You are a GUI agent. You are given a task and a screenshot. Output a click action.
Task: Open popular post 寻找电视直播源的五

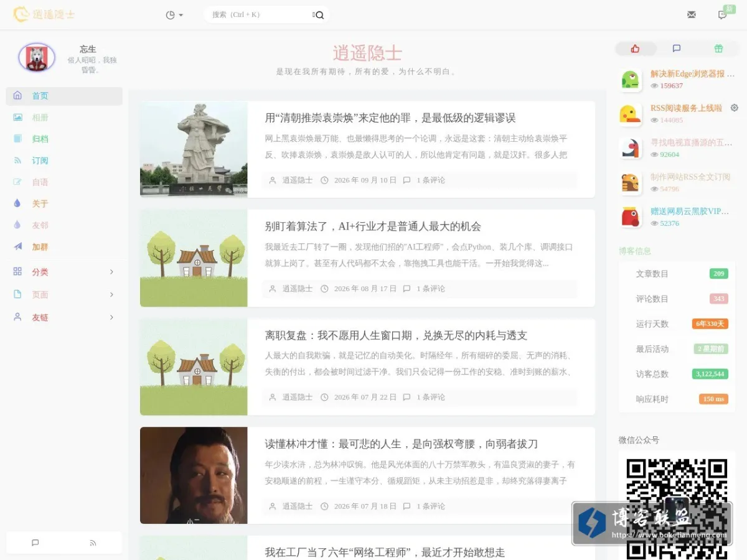[691, 142]
